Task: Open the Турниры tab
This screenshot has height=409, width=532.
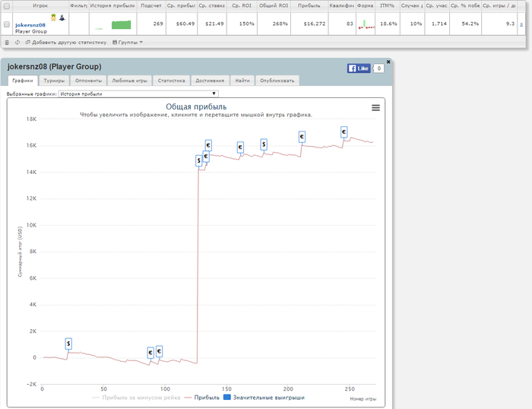Action: (54, 81)
